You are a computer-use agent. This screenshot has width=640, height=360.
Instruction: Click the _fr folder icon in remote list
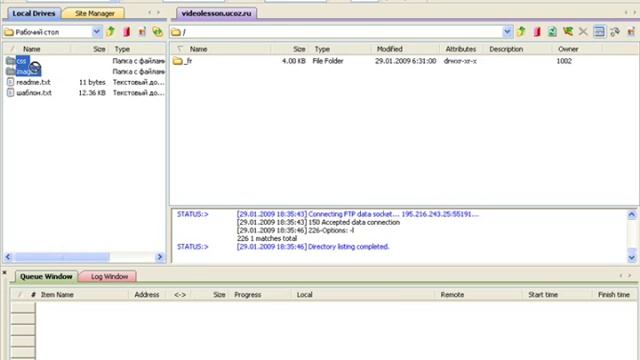[x=178, y=61]
